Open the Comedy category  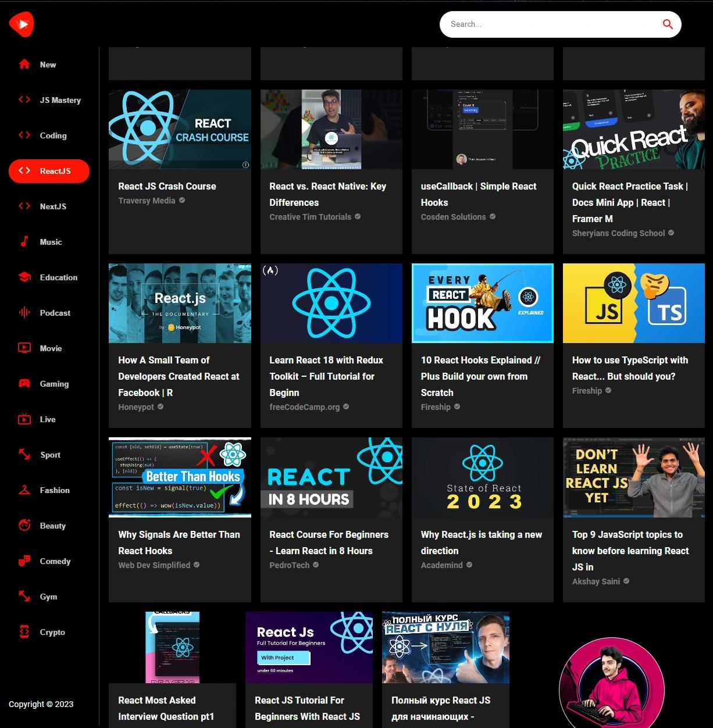[x=49, y=561]
